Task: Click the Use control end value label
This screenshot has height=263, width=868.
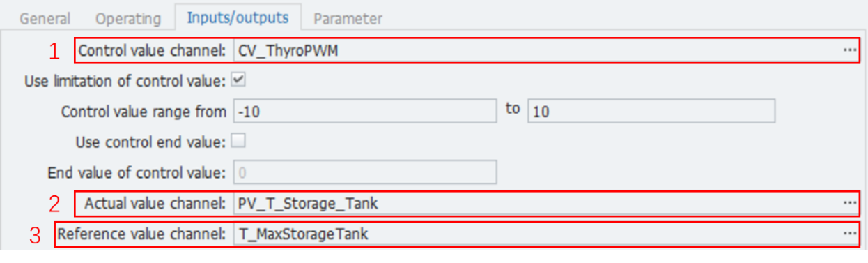Action: point(150,142)
